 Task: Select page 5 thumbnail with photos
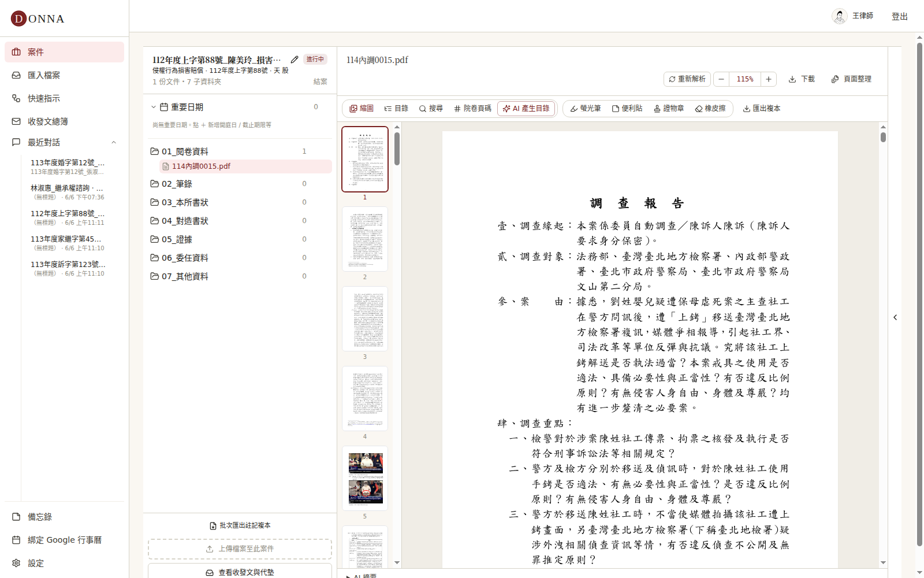point(365,479)
